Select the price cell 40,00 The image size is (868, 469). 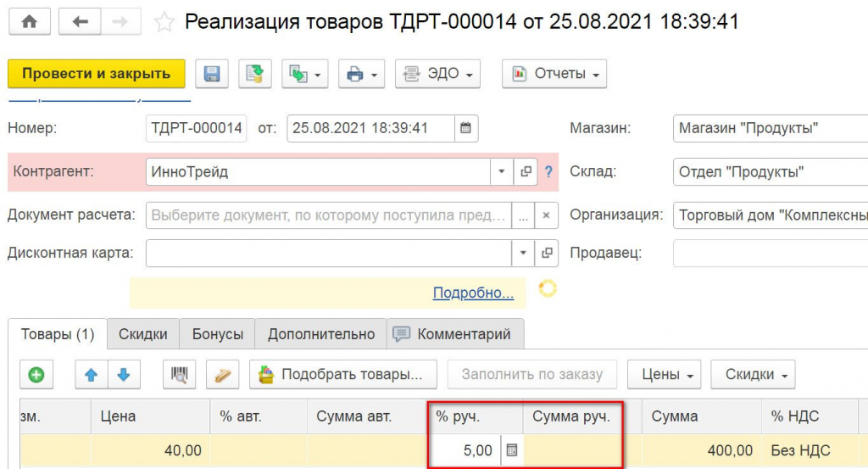pos(150,450)
